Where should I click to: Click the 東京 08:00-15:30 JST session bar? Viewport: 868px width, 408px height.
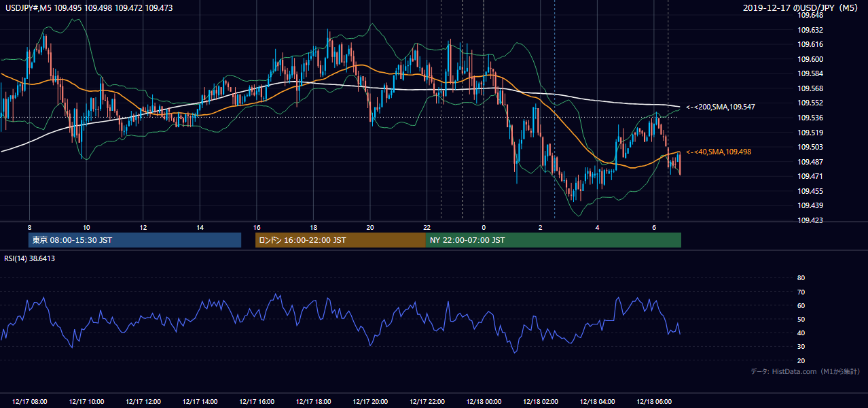click(134, 240)
